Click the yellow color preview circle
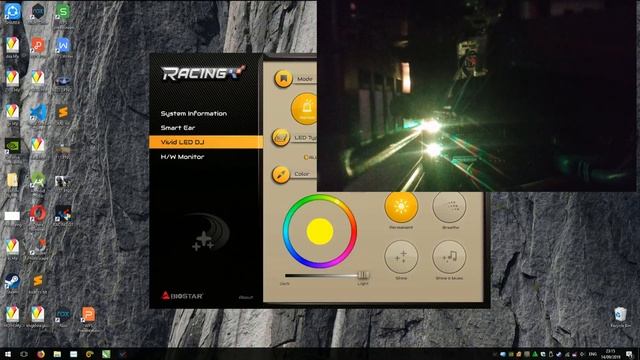Image resolution: width=640 pixels, height=360 pixels. coord(320,231)
